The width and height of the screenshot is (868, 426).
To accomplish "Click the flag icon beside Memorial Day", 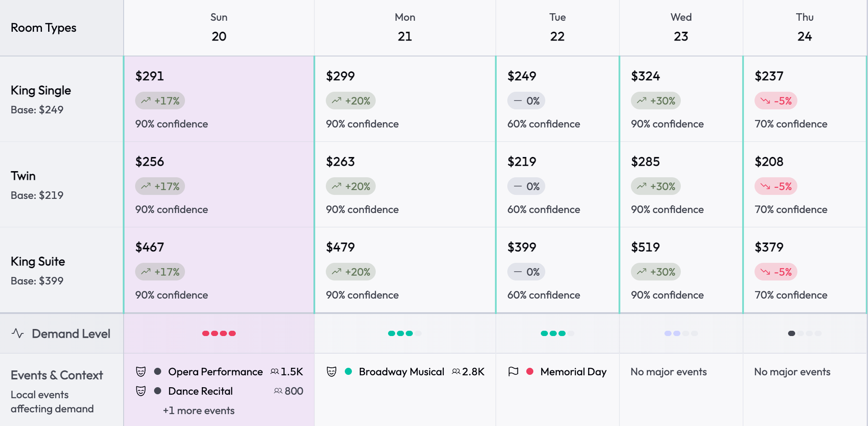I will click(x=513, y=372).
